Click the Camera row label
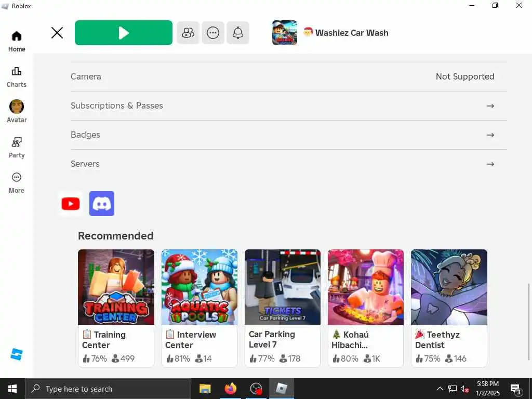Image resolution: width=532 pixels, height=399 pixels. [x=86, y=76]
